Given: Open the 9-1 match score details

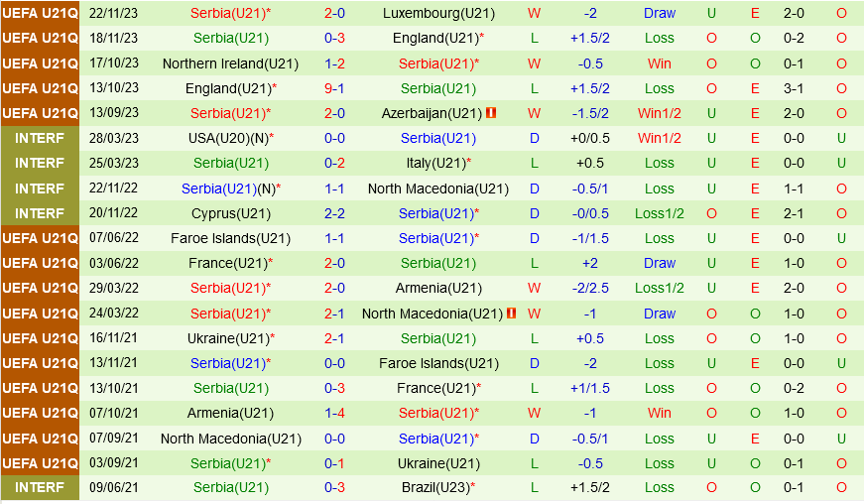Looking at the screenshot, I should pyautogui.click(x=334, y=88).
